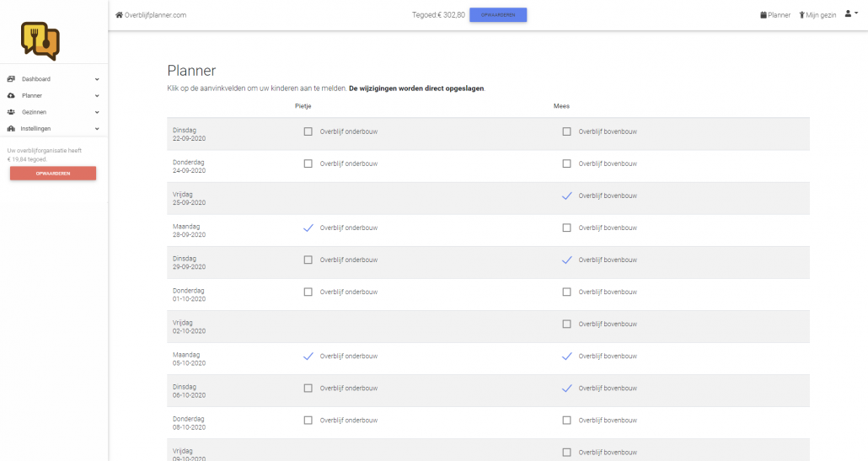Viewport: 868px width, 461px height.
Task: Click the child icon next to Mijn gezin
Action: 801,15
